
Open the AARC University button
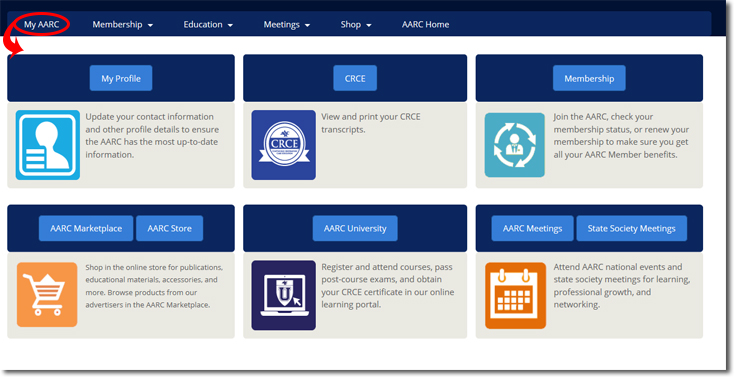[x=355, y=228]
